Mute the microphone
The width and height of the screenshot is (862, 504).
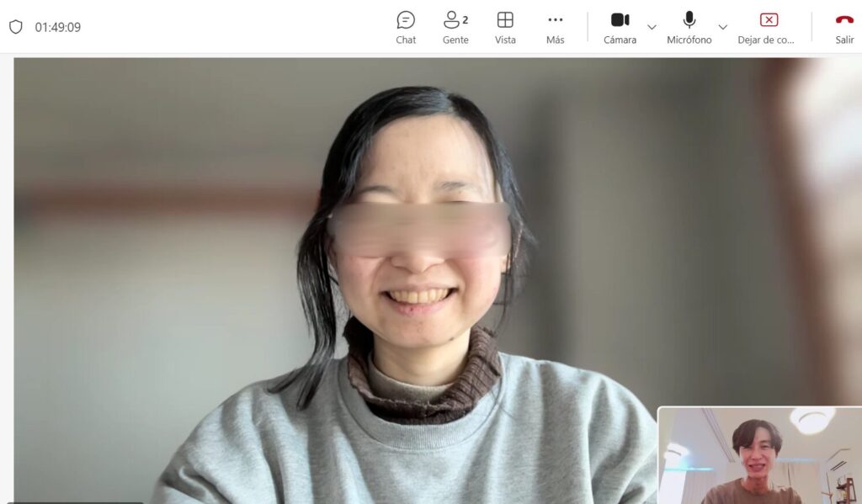(689, 20)
